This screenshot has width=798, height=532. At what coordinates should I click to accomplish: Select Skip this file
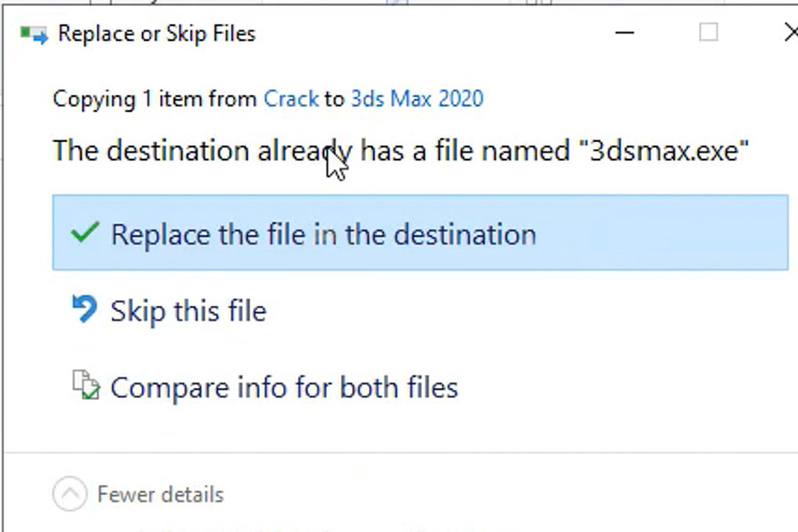188,310
